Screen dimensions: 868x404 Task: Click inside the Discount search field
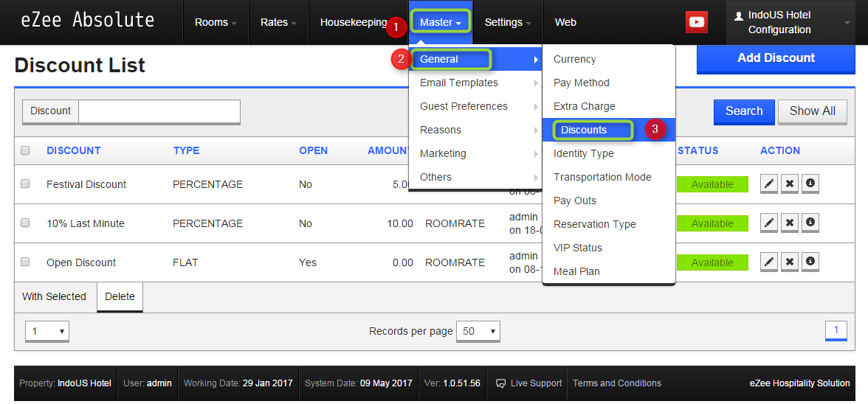(159, 111)
